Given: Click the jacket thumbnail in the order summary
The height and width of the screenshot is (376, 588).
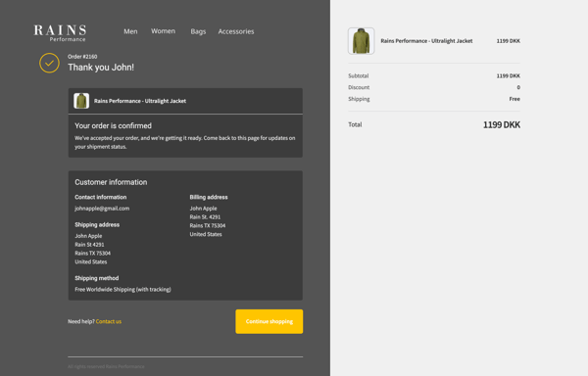Looking at the screenshot, I should click(x=361, y=41).
